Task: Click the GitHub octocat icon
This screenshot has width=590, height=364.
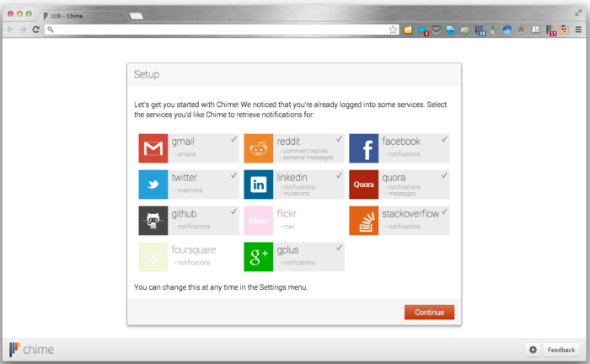Action: (x=153, y=221)
